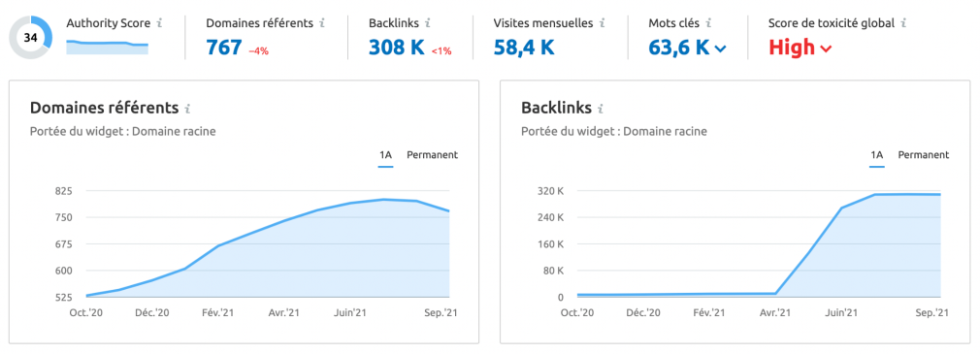Click the info icon beside Authority Score
The width and height of the screenshot is (980, 354).
159,23
